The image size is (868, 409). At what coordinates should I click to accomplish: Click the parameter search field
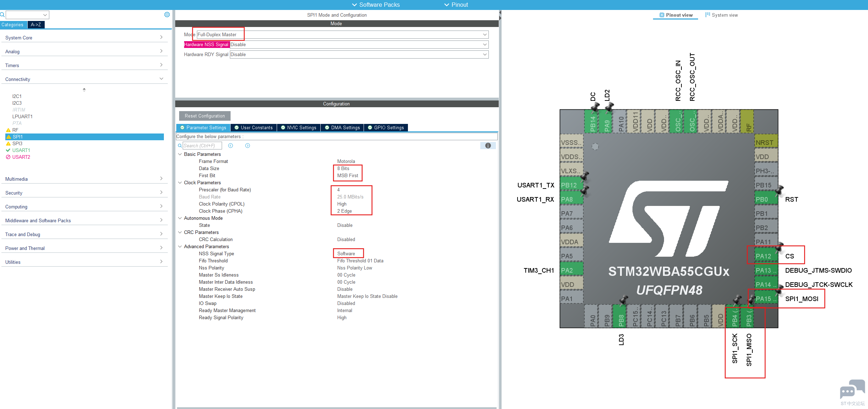202,146
